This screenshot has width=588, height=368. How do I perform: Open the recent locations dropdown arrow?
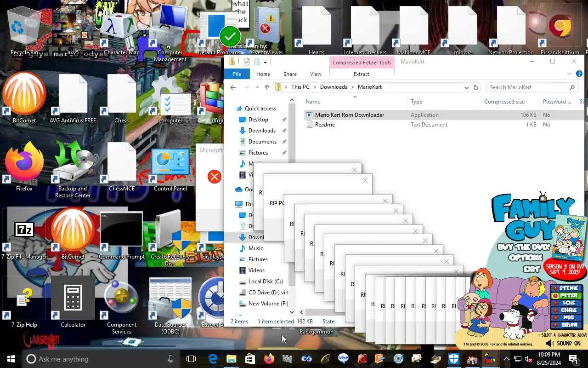click(257, 87)
